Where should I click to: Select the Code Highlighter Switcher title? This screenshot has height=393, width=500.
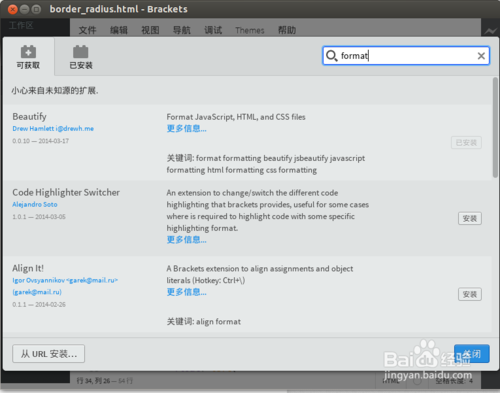click(x=66, y=192)
